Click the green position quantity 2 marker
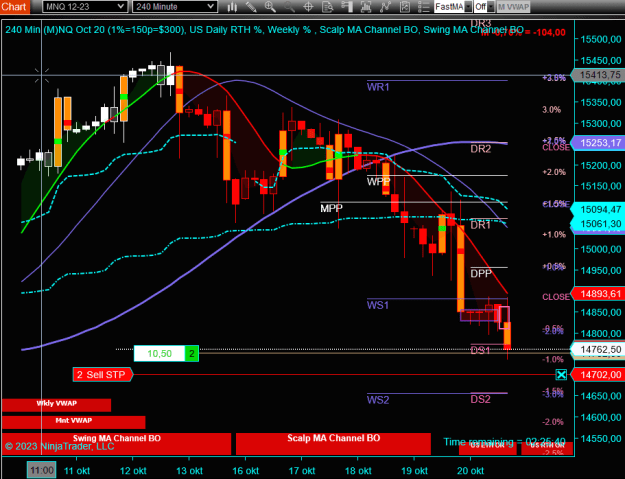The height and width of the screenshot is (479, 625). tap(192, 354)
